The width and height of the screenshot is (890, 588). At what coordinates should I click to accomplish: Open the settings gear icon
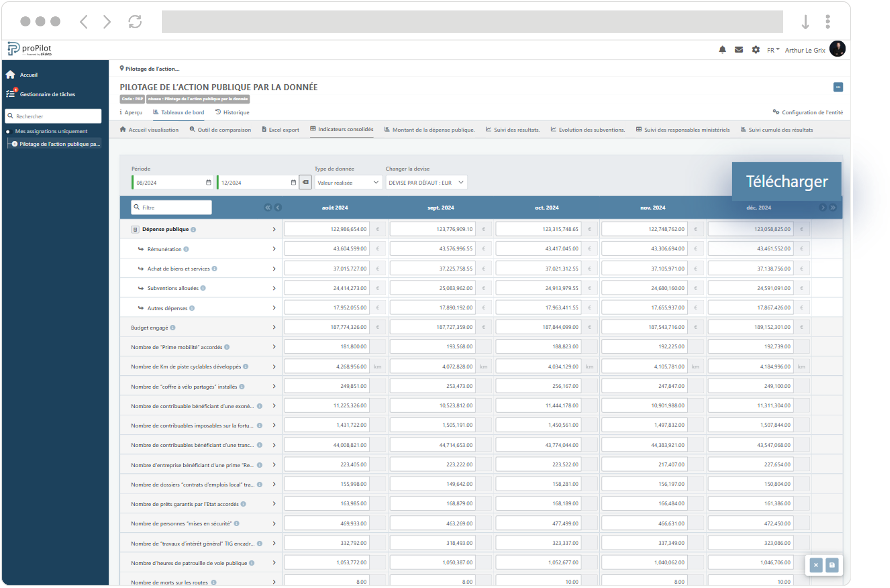pyautogui.click(x=756, y=49)
